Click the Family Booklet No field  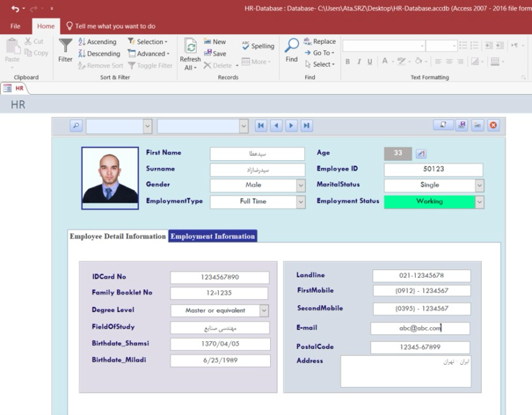click(x=219, y=293)
